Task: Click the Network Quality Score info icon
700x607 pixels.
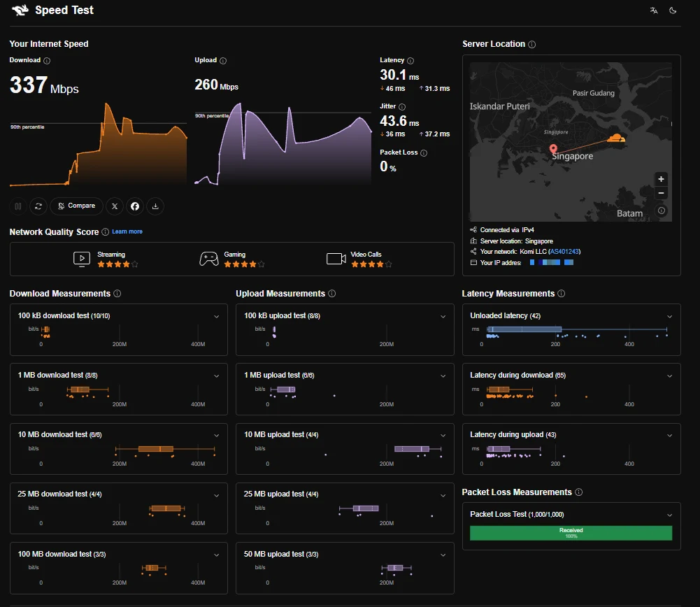Action: [x=106, y=232]
